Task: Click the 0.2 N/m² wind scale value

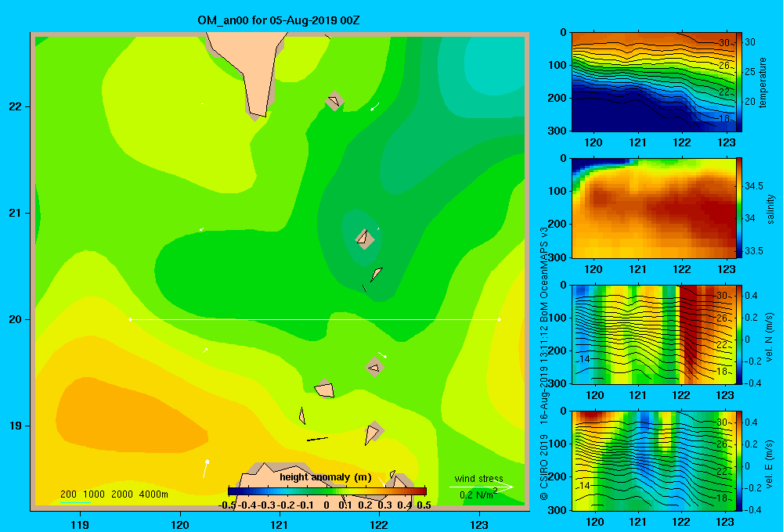Action: [478, 494]
